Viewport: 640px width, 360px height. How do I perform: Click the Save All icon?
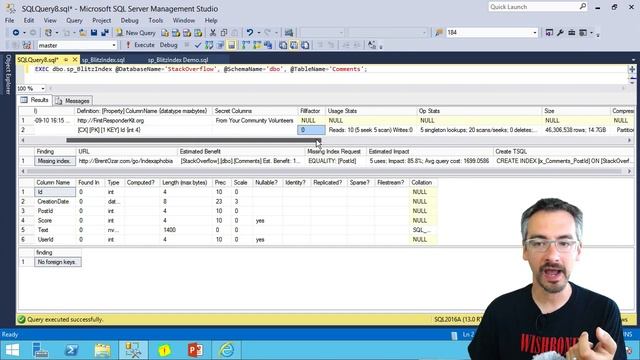click(x=105, y=32)
